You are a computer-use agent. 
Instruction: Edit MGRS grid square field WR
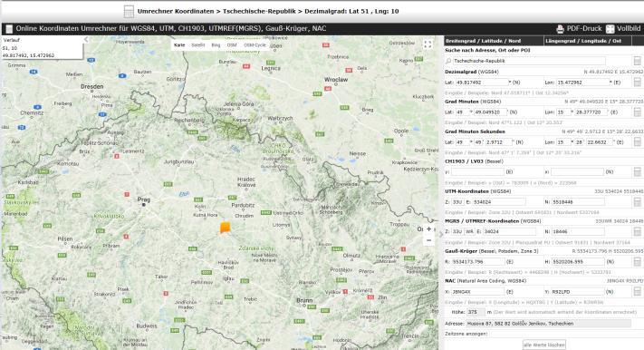470,231
